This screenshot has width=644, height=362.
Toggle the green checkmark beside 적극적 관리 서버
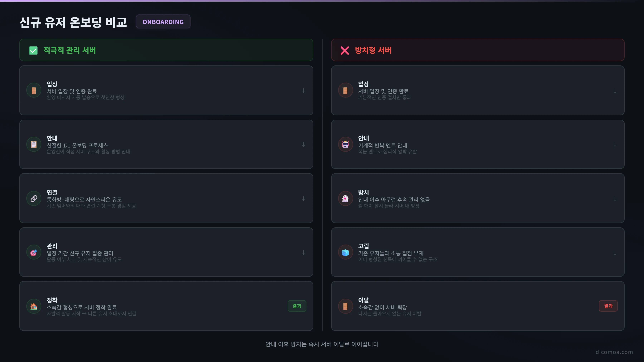click(x=33, y=50)
